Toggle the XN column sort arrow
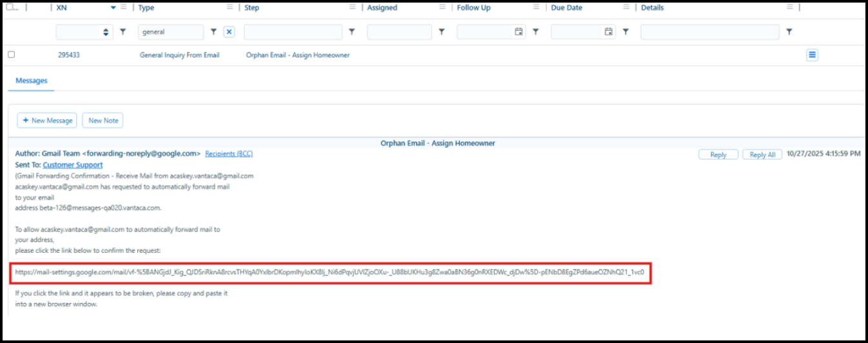 click(113, 8)
